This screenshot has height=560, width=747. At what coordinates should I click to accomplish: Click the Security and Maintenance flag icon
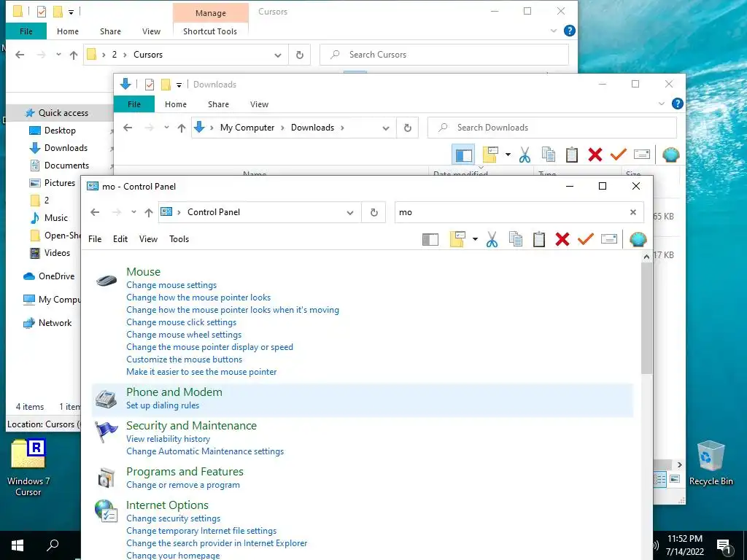click(x=107, y=432)
